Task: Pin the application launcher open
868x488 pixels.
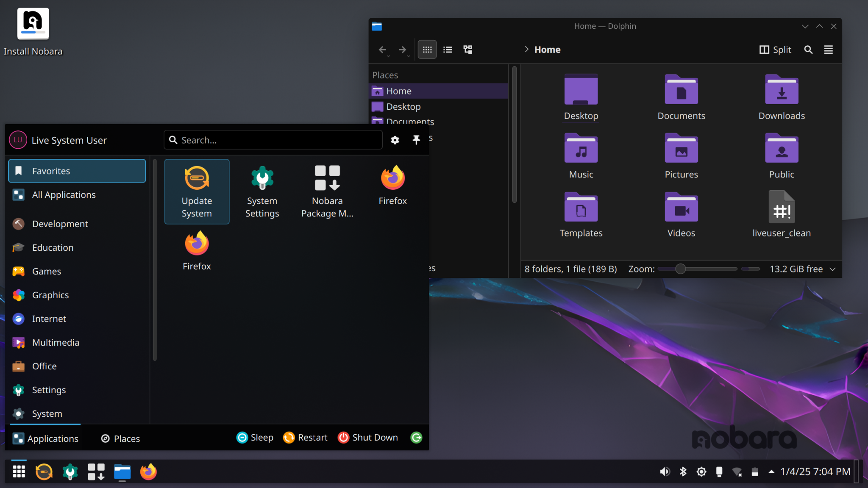Action: click(x=417, y=140)
